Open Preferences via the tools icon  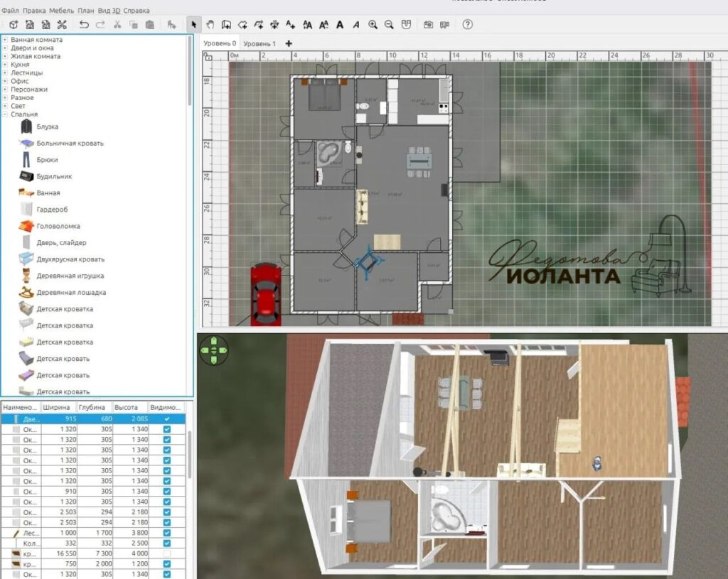pos(62,25)
